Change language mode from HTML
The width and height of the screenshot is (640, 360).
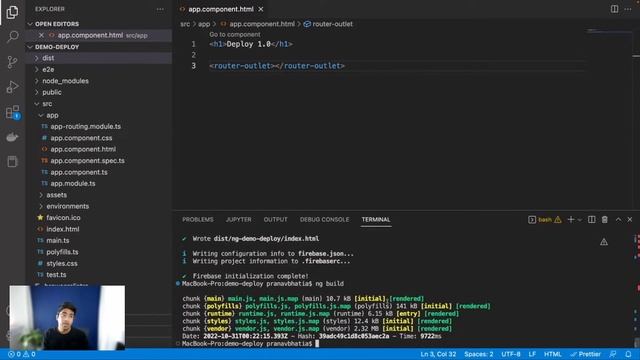pos(553,354)
